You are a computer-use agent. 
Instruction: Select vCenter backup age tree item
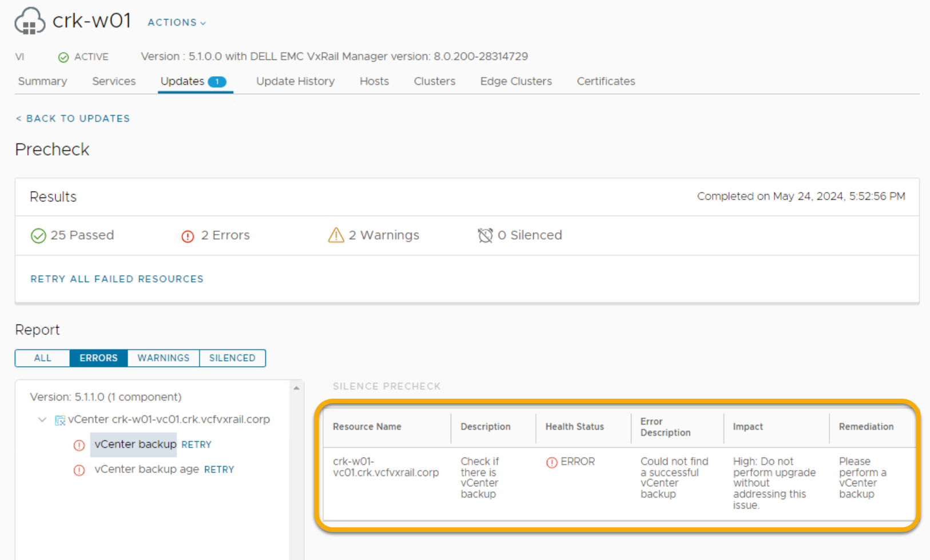(146, 470)
